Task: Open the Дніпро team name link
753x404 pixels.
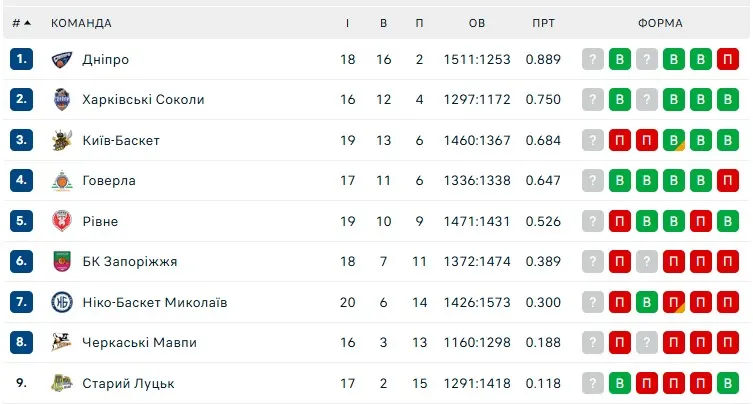Action: click(x=106, y=60)
